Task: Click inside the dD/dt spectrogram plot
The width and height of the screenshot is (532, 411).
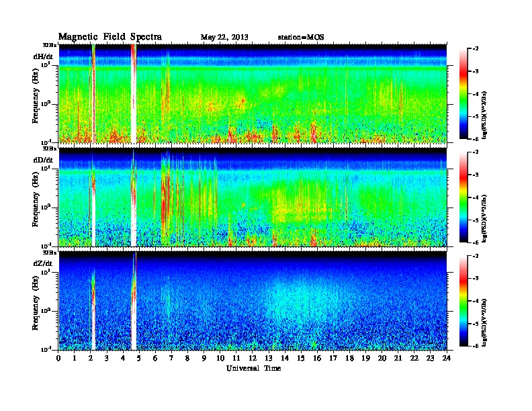Action: 253,197
